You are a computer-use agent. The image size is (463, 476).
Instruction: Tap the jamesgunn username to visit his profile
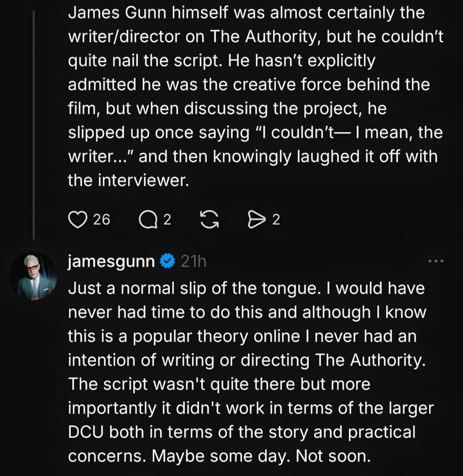[x=112, y=261]
